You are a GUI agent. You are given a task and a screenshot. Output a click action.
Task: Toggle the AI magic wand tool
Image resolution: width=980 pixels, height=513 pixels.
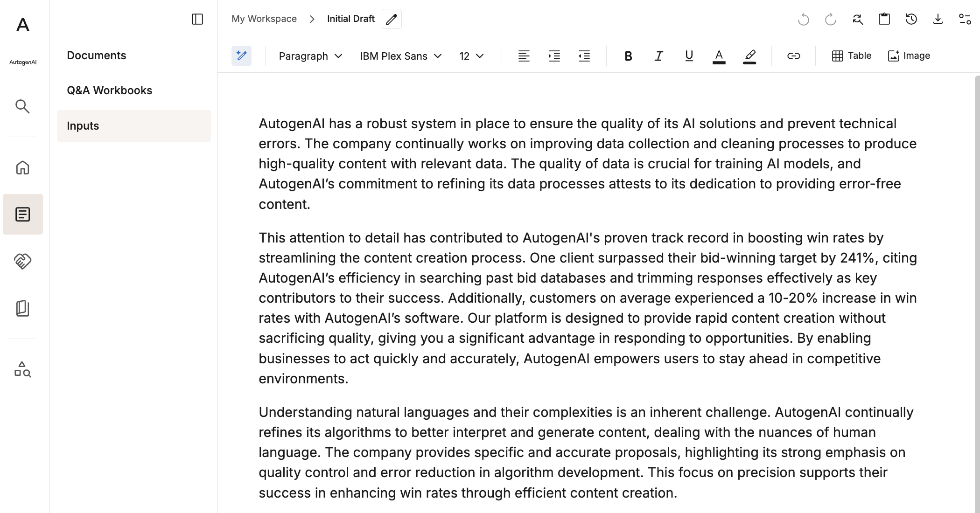(x=241, y=55)
